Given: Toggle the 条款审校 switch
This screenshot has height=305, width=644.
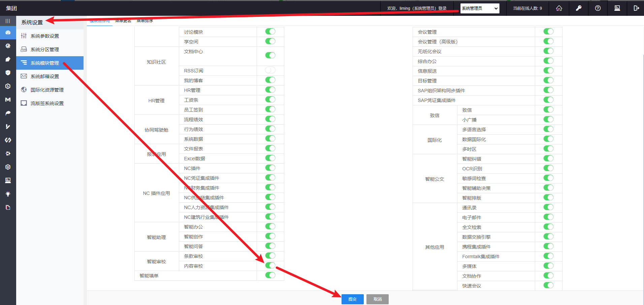Looking at the screenshot, I should 270,256.
